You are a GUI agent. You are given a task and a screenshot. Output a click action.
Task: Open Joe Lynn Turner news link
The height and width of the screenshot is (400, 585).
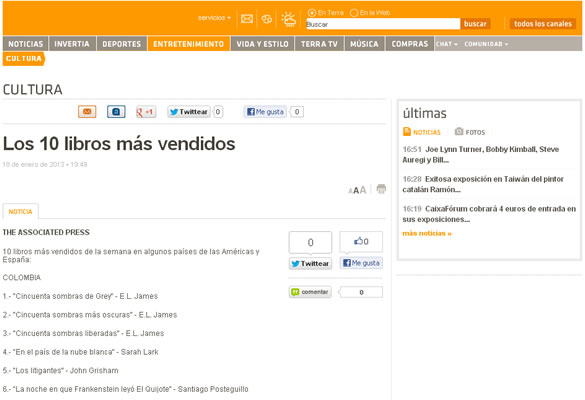pyautogui.click(x=481, y=154)
